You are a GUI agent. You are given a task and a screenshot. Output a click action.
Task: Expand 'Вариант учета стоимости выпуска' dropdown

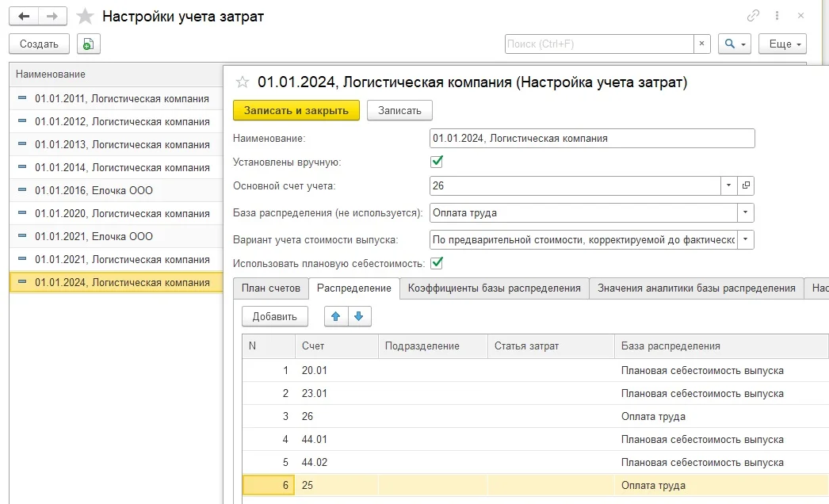click(x=746, y=239)
